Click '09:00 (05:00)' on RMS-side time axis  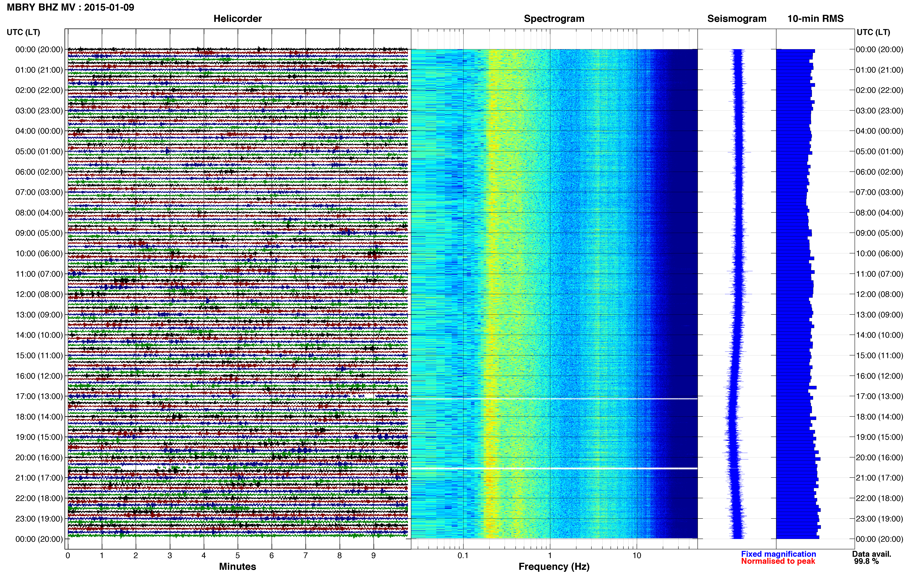tap(879, 233)
